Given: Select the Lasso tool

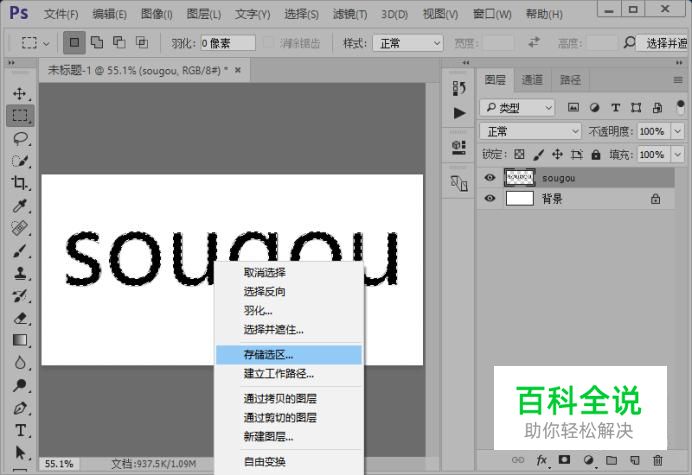Looking at the screenshot, I should coord(20,139).
